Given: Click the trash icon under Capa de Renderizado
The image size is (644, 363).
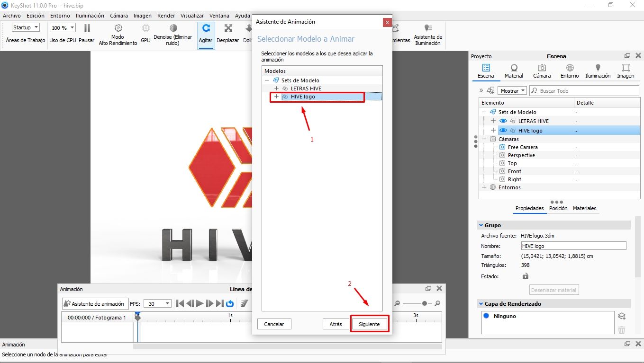Looking at the screenshot, I should pos(622,330).
